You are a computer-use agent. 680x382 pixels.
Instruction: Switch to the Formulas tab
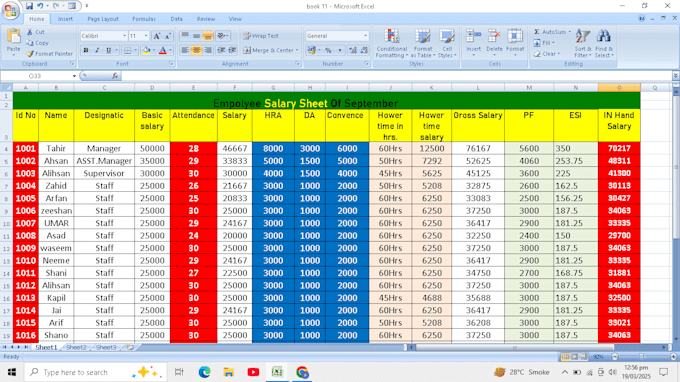(144, 19)
